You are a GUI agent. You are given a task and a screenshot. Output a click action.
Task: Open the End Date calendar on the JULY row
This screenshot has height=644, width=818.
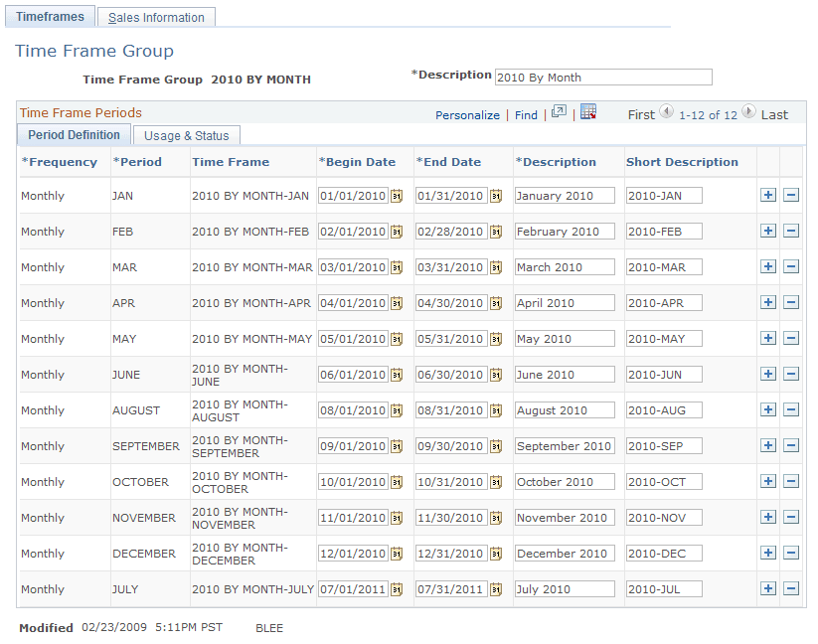(x=498, y=589)
